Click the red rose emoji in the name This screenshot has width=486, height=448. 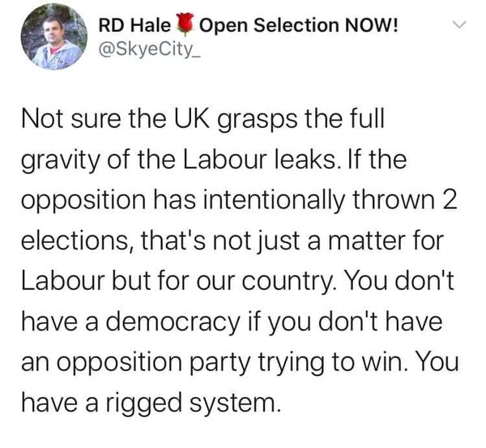point(184,25)
